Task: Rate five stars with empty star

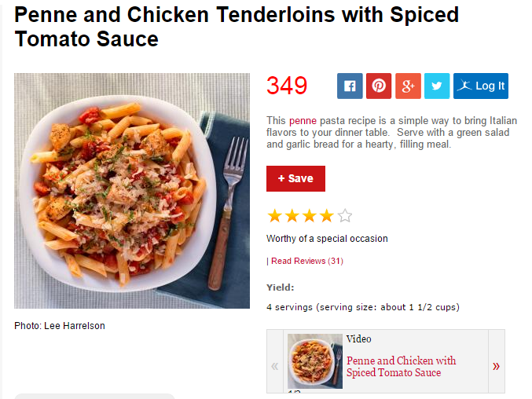Action: 345,216
